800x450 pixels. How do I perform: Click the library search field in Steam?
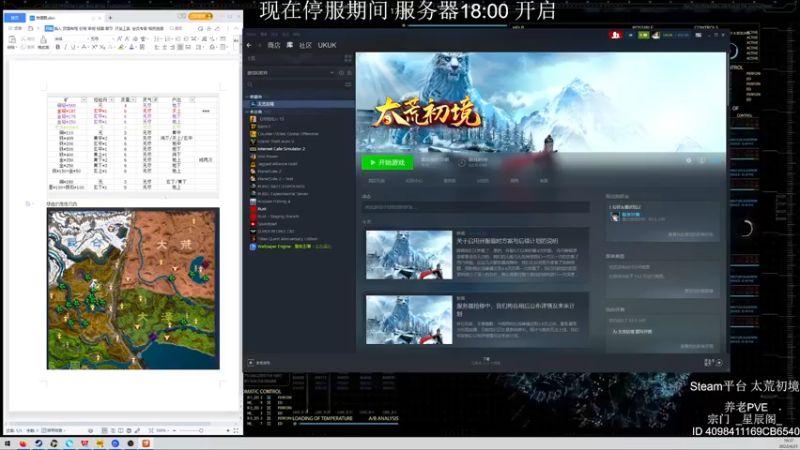(x=296, y=85)
